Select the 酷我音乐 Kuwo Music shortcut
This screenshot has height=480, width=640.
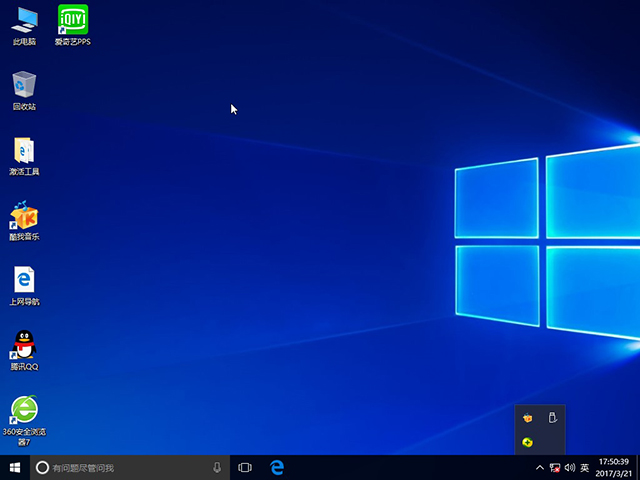click(x=24, y=216)
